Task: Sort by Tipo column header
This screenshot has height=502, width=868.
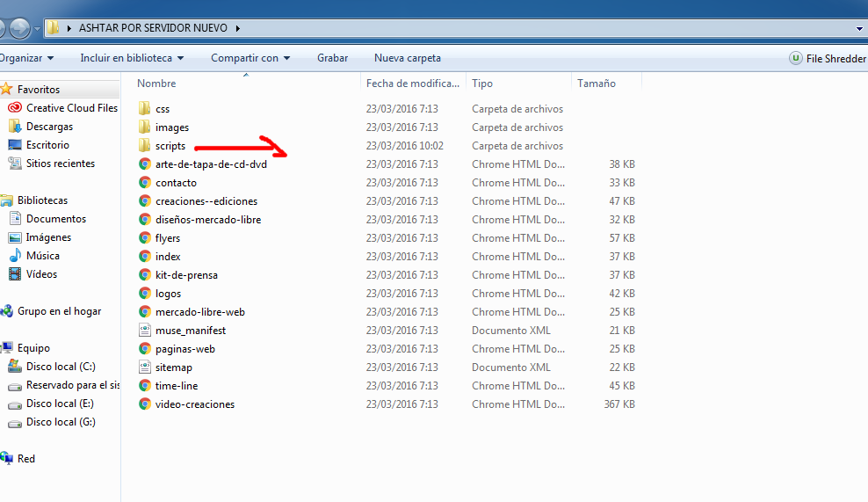Action: (x=482, y=84)
